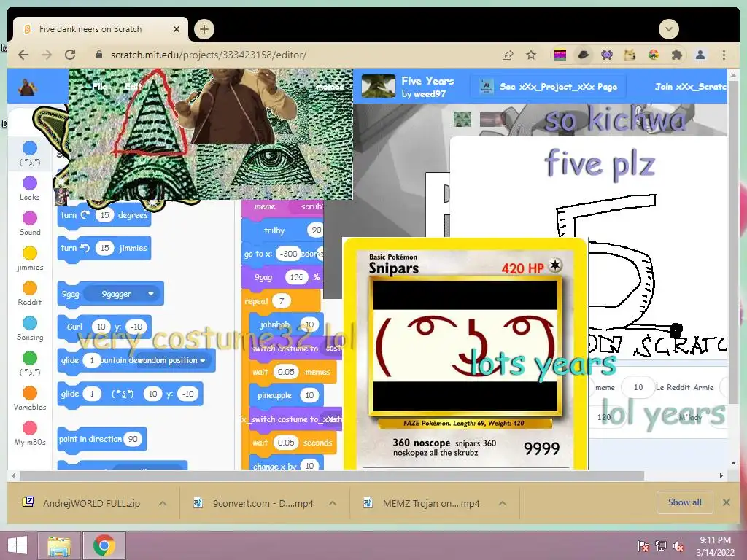This screenshot has width=747, height=560.
Task: Click the muted speaker tray icon
Action: point(678,545)
